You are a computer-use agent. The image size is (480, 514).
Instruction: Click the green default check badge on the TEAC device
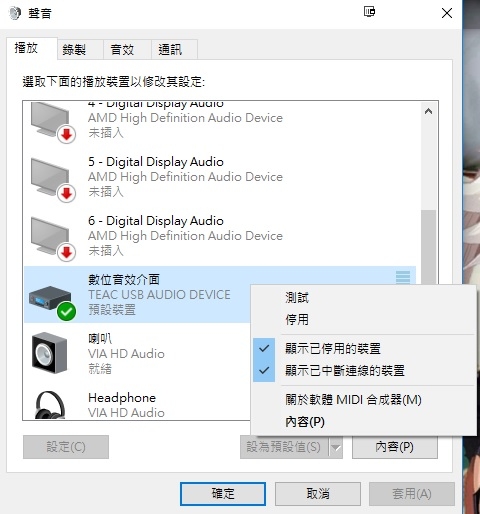[66, 312]
